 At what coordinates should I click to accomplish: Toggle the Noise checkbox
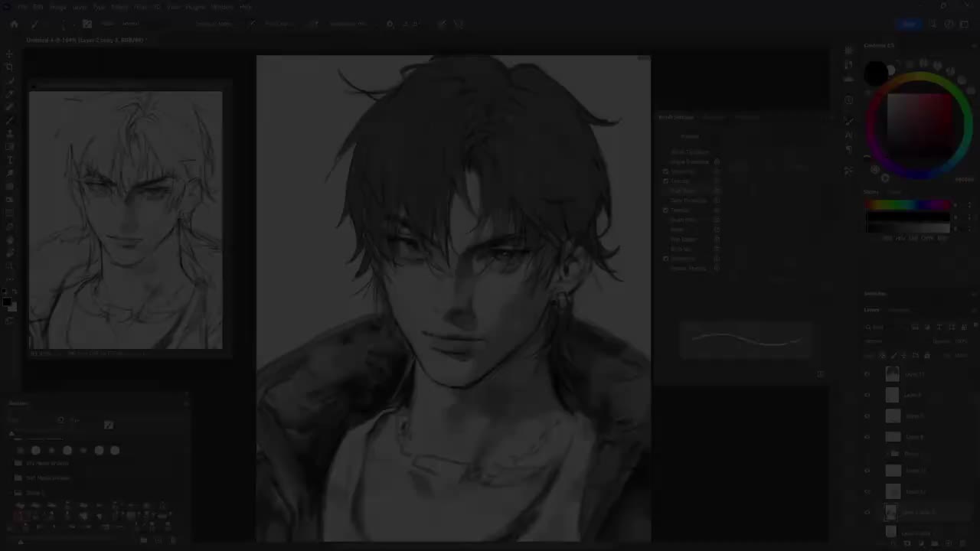tap(666, 230)
